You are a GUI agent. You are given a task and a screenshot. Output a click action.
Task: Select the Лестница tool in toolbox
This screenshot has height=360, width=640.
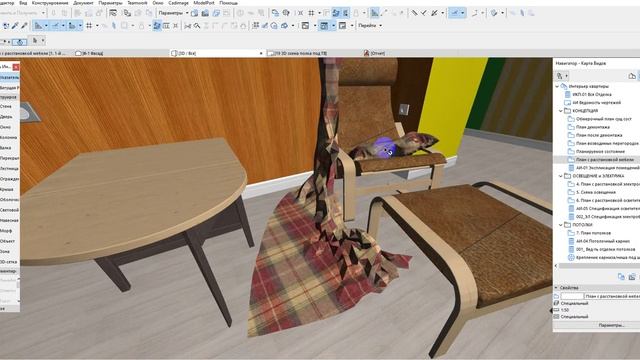(x=9, y=169)
